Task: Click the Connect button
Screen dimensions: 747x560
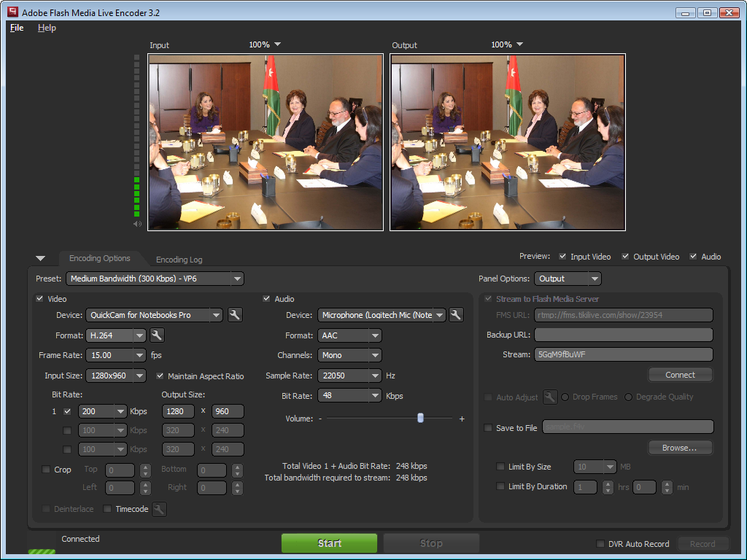Action: pyautogui.click(x=680, y=375)
